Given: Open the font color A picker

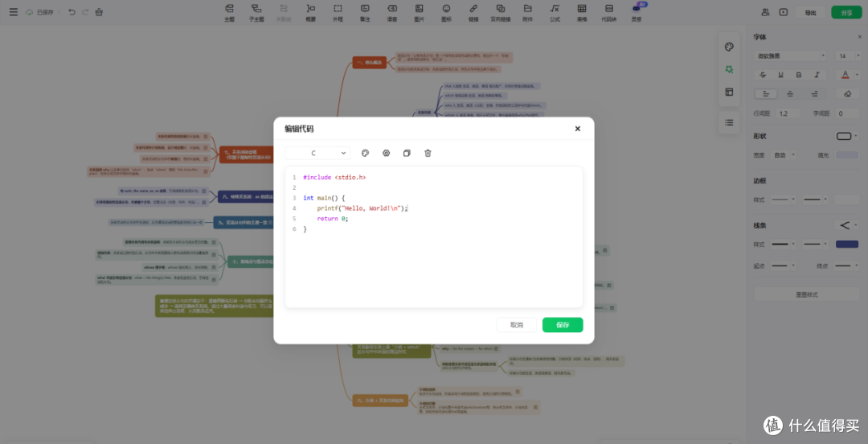Looking at the screenshot, I should (x=848, y=75).
